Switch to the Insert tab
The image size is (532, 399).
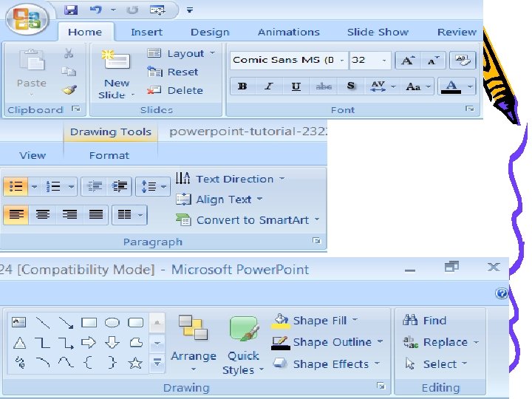[146, 32]
